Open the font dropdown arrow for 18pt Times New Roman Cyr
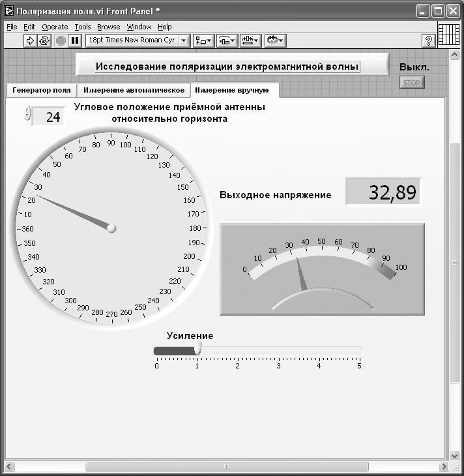Viewport: 464px width, 476px height. (x=184, y=40)
